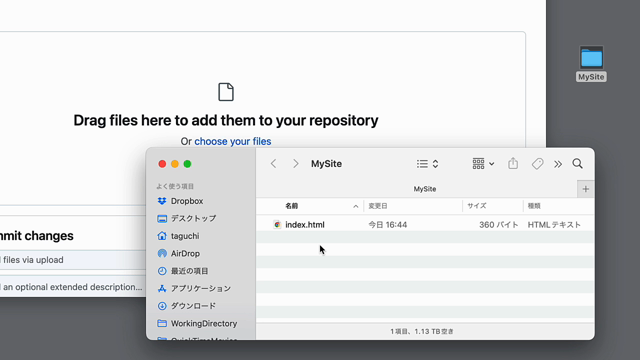Change Finder view to list mode
The height and width of the screenshot is (360, 640).
[x=427, y=164]
